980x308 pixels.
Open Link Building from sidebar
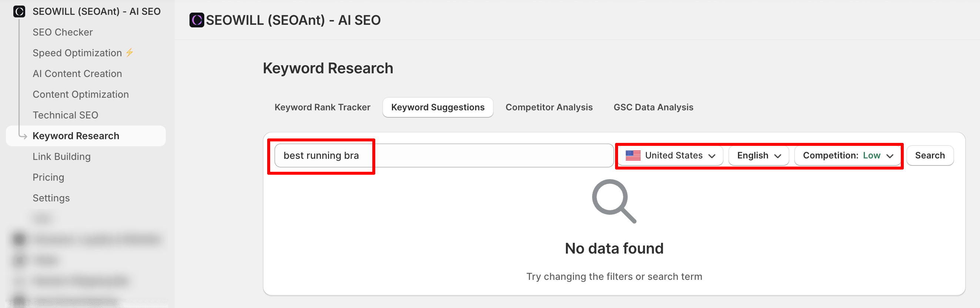[62, 157]
